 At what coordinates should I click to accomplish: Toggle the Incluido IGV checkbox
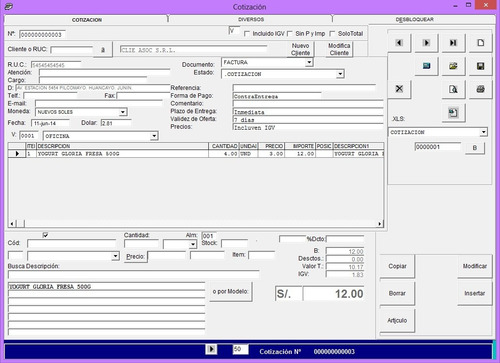coord(247,34)
